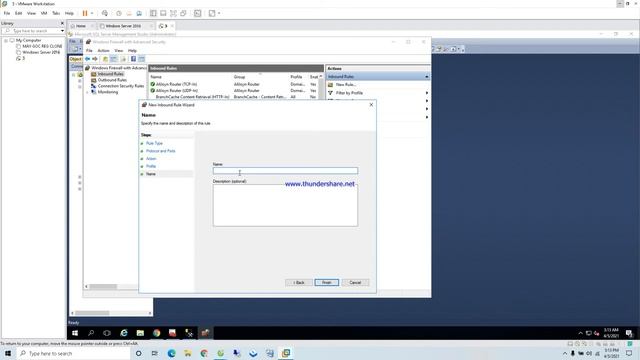
Task: Open the VMware Tabs menu
Action: tap(56, 13)
